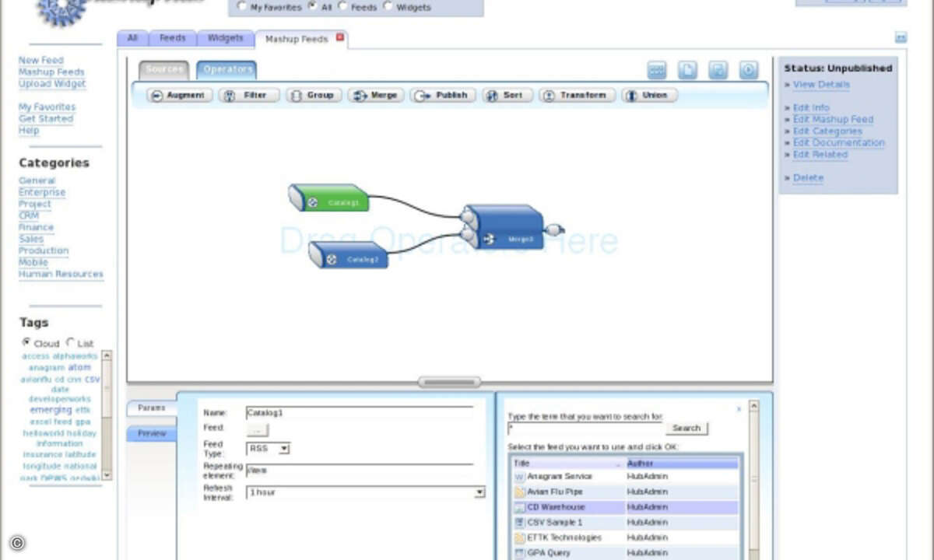Click the Merge0 output connector

(554, 229)
